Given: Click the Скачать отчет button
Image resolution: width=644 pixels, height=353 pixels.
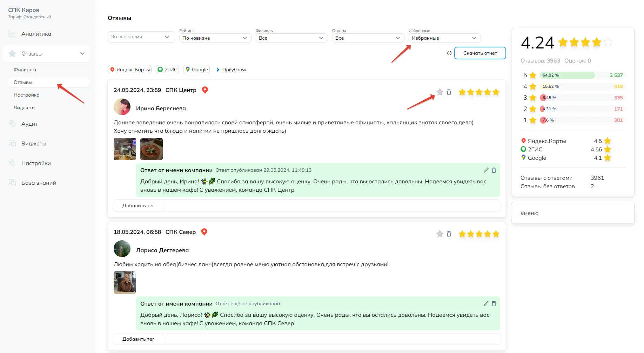Looking at the screenshot, I should 480,53.
